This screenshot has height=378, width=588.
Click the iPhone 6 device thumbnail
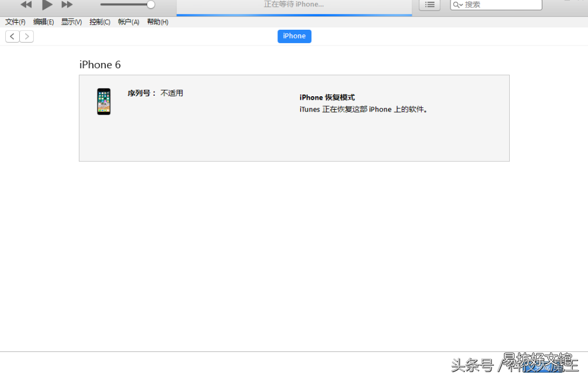[104, 101]
